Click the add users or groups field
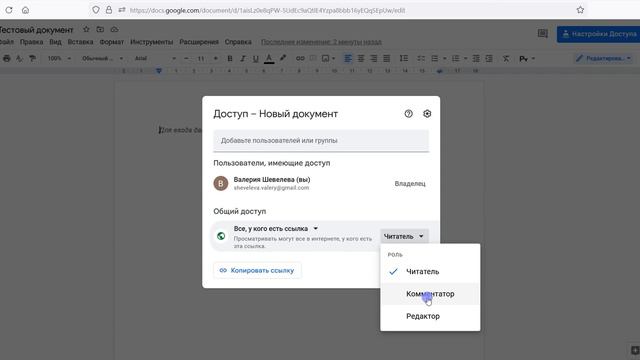Image resolution: width=640 pixels, height=360 pixels. pyautogui.click(x=321, y=140)
